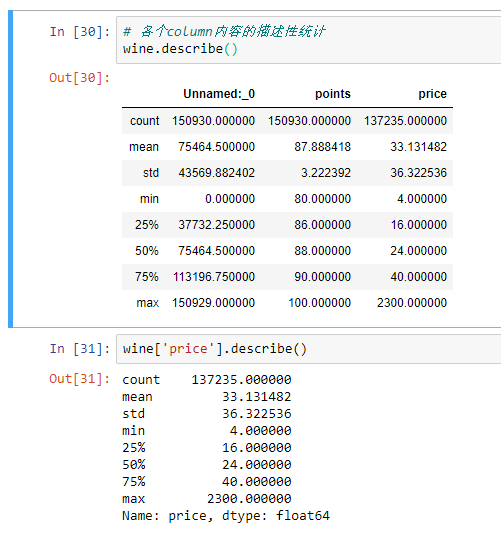This screenshot has width=501, height=537.
Task: Select the In [31] prompt label
Action: click(x=79, y=349)
